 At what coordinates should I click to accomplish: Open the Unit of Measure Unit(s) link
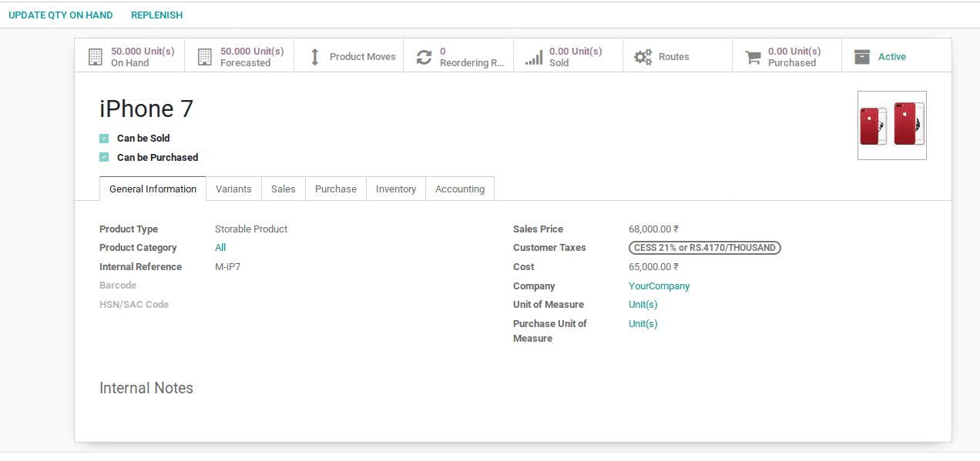[643, 305]
